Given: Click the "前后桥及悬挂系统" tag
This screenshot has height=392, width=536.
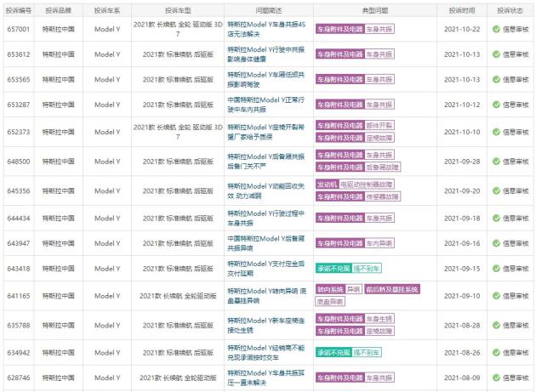Looking at the screenshot, I should [x=391, y=290].
